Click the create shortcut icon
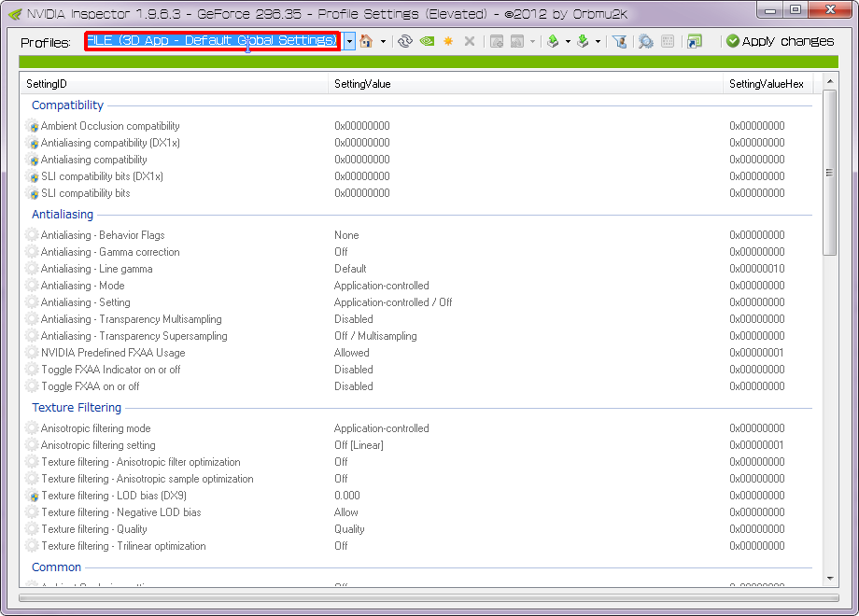 tap(695, 41)
